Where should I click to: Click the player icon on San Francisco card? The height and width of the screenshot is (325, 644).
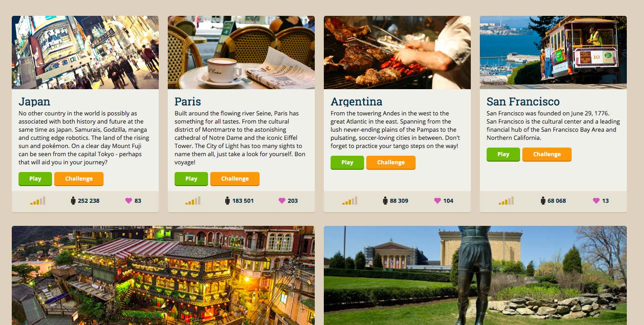(543, 201)
